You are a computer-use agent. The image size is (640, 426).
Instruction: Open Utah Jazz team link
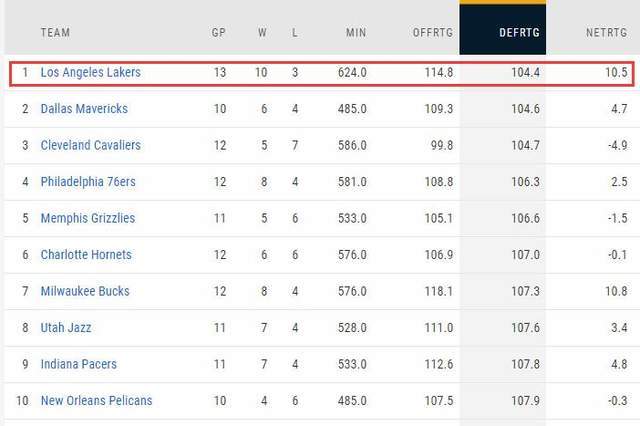coord(66,328)
